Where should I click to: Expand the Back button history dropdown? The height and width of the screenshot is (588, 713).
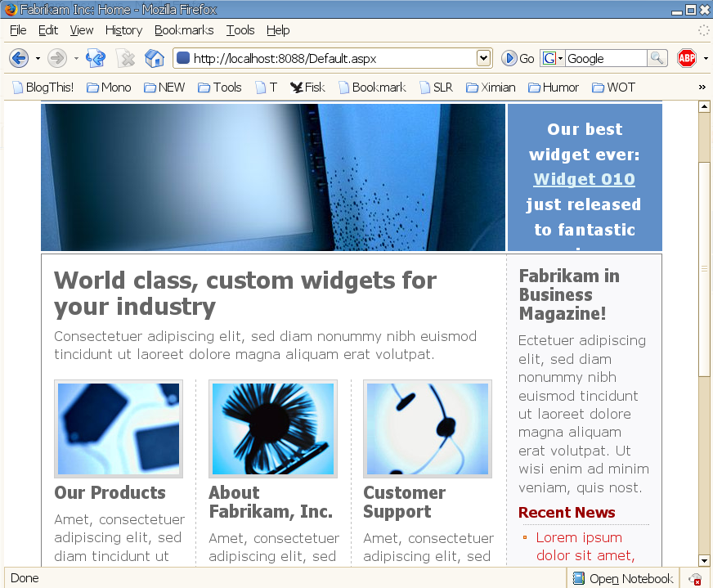tap(38, 59)
